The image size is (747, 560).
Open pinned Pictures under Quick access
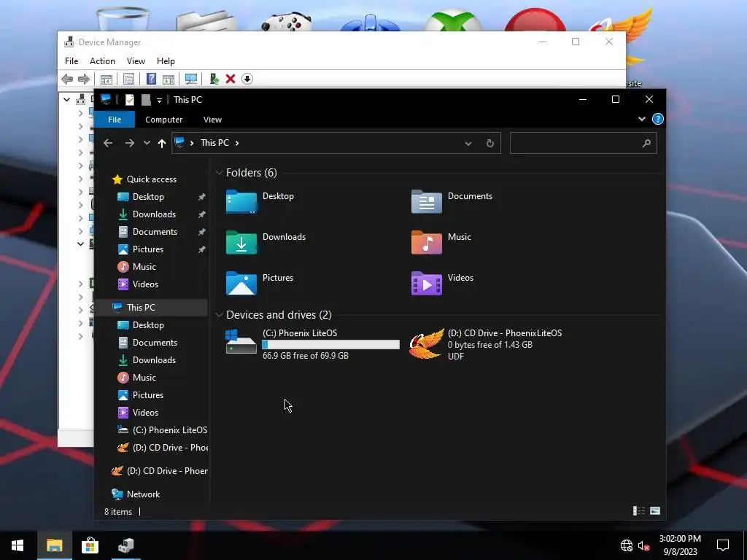tap(148, 249)
